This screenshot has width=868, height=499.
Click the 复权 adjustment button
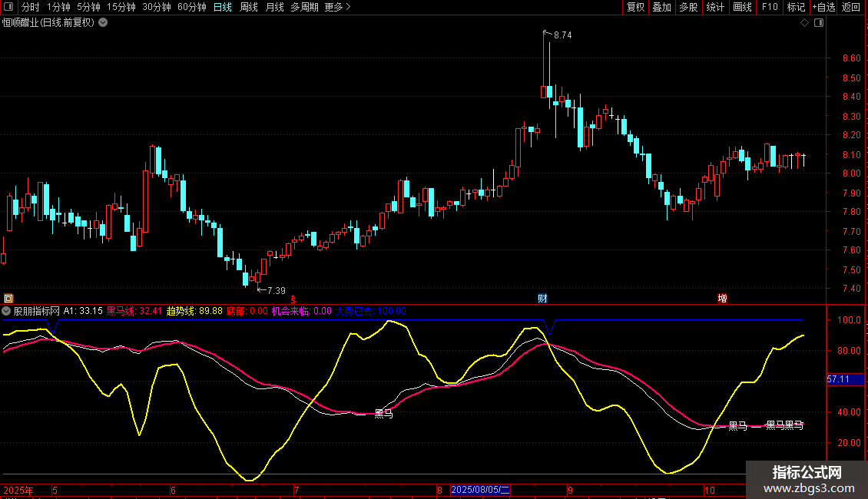[636, 8]
